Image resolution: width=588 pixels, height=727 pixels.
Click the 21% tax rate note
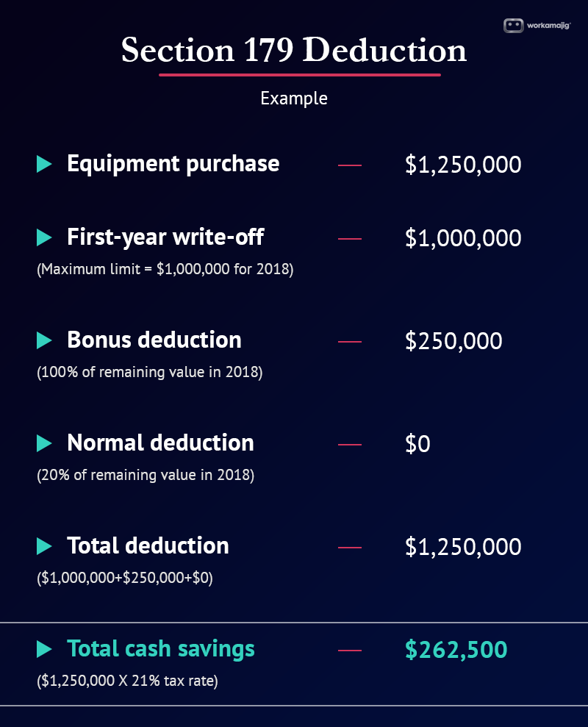click(127, 681)
